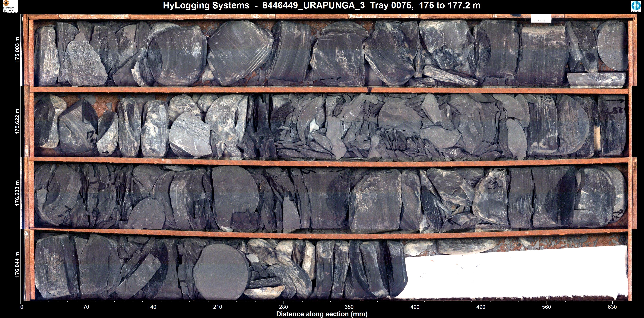Click the 630 tick on the distance axis

click(612, 307)
